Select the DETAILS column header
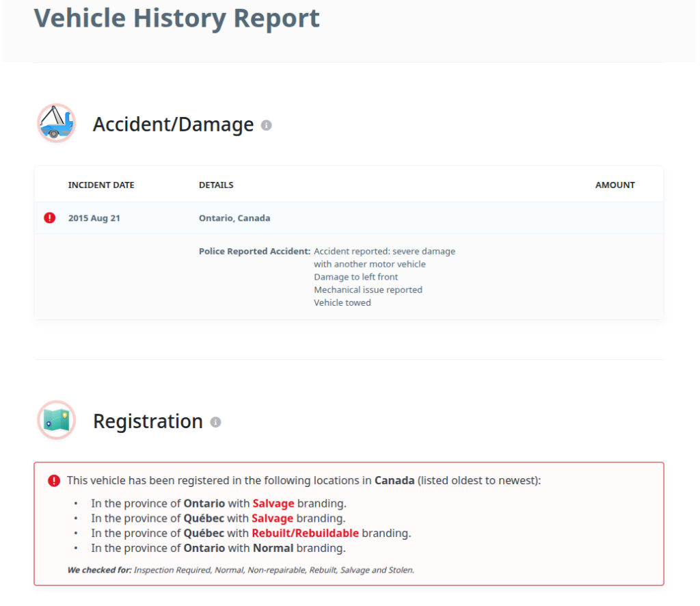The height and width of the screenshot is (606, 700). point(216,185)
